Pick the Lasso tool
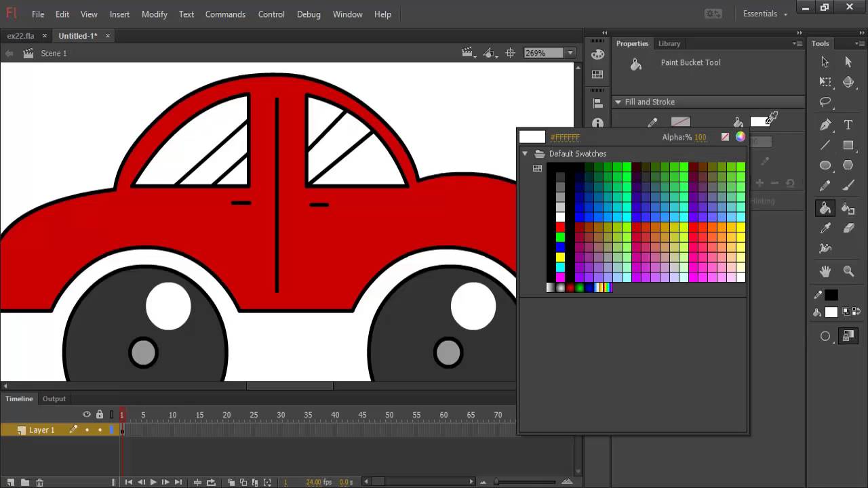This screenshot has width=868, height=488. (x=825, y=102)
